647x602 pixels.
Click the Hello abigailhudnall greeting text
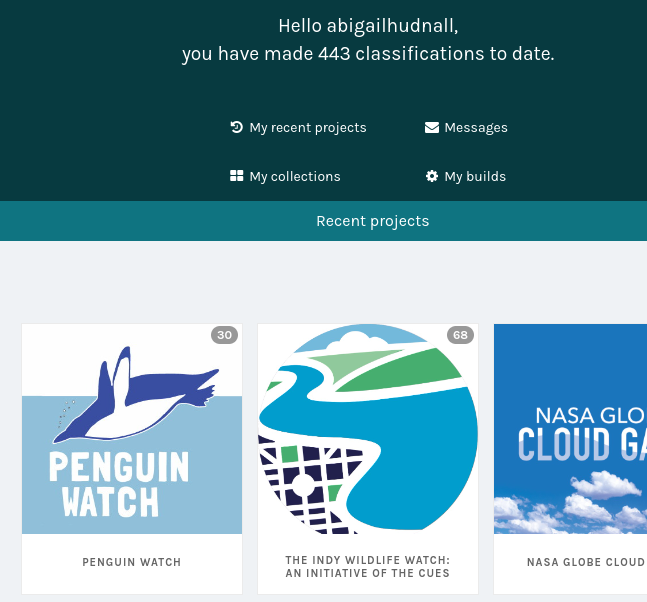(x=368, y=26)
